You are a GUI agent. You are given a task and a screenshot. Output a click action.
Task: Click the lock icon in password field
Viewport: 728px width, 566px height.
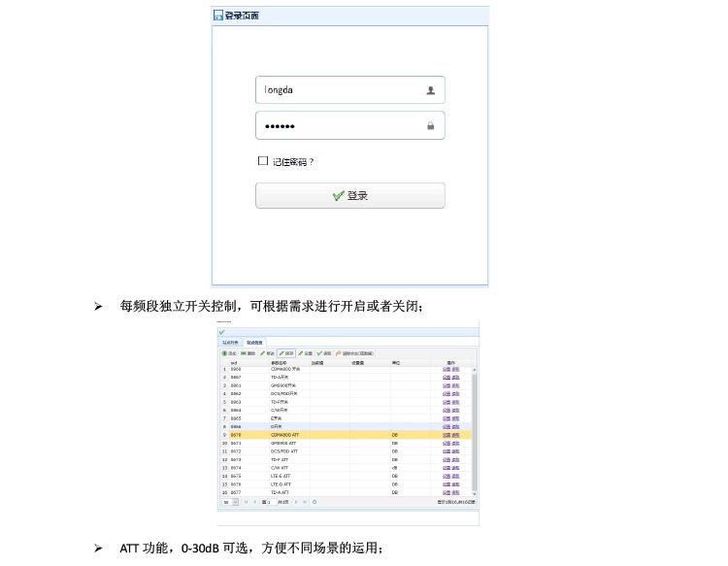coord(431,126)
